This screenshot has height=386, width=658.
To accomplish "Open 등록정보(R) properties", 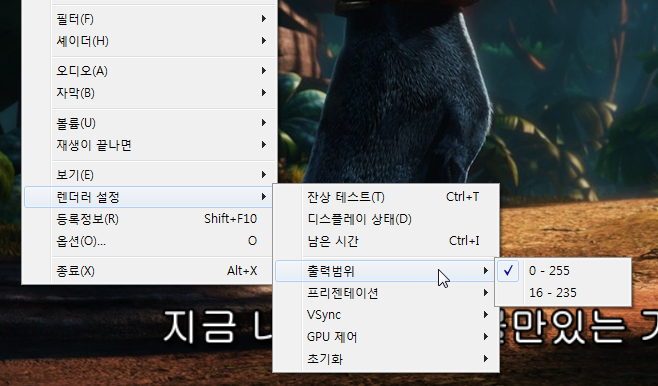I will pos(148,219).
